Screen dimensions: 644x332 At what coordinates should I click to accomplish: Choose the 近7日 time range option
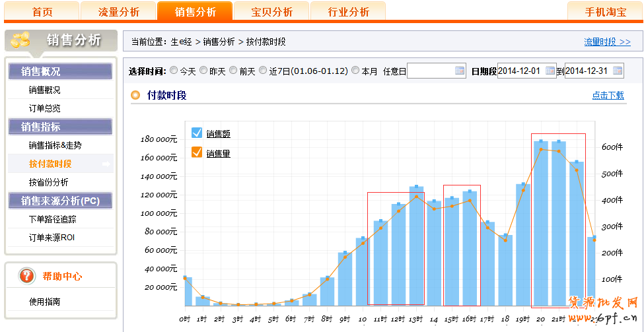pyautogui.click(x=263, y=70)
